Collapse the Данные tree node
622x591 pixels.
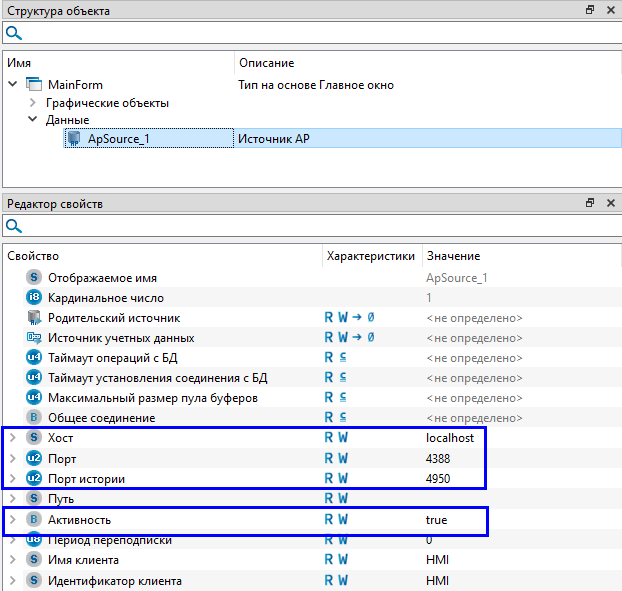point(32,120)
